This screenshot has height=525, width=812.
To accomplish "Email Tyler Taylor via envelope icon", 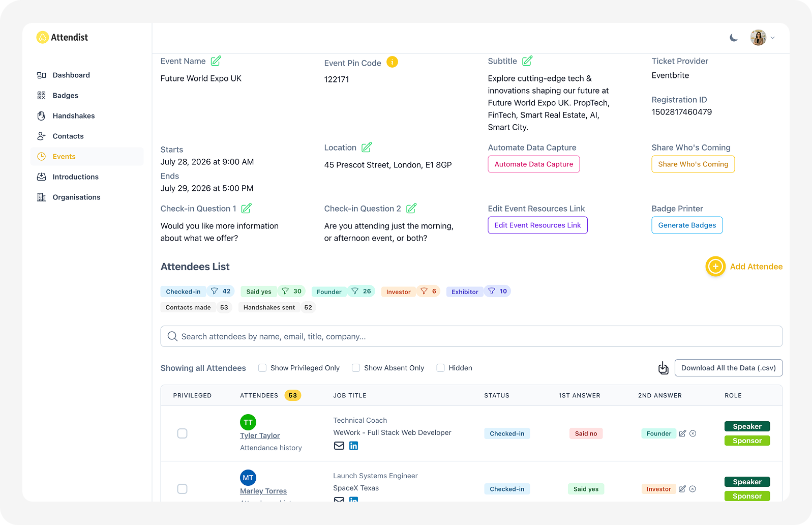I will point(339,446).
